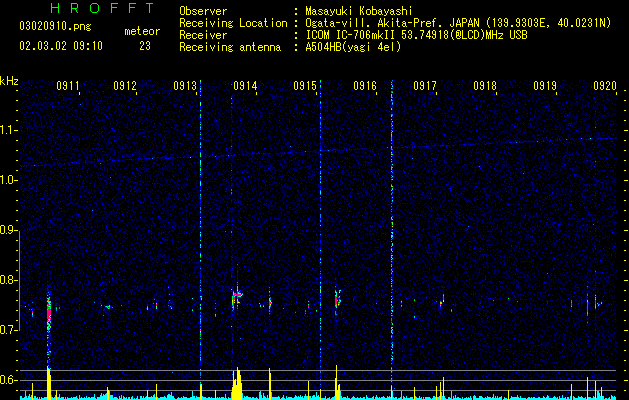Click the 0916 time marker
Screen dimensions: 629x400
point(365,86)
